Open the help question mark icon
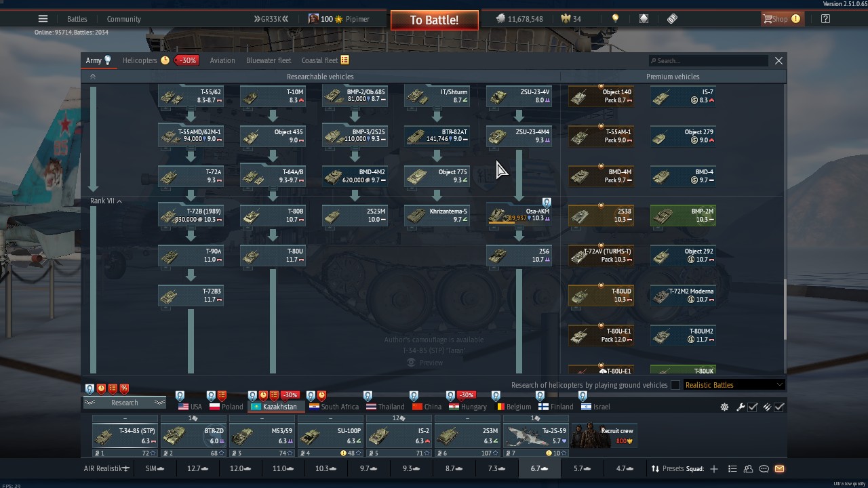Viewport: 868px width, 488px height. point(825,19)
